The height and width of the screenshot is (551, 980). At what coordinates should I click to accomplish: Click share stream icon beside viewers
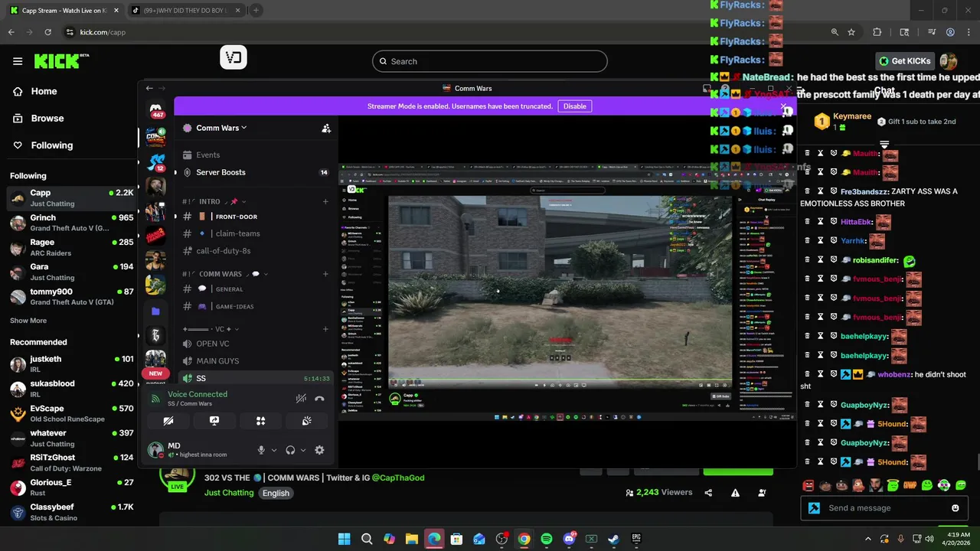click(708, 493)
